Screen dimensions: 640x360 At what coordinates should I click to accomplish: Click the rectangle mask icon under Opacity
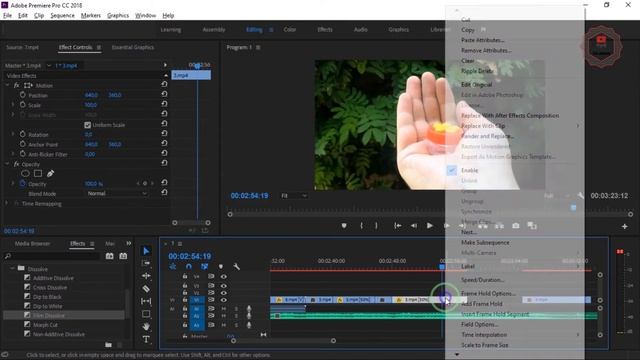38,173
